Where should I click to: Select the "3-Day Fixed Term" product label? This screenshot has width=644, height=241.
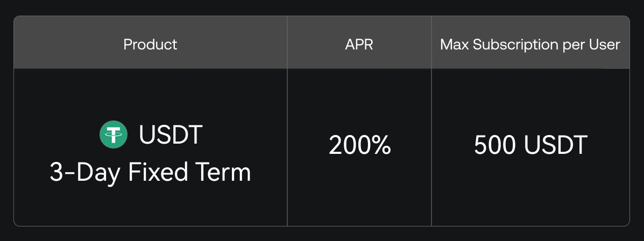150,173
